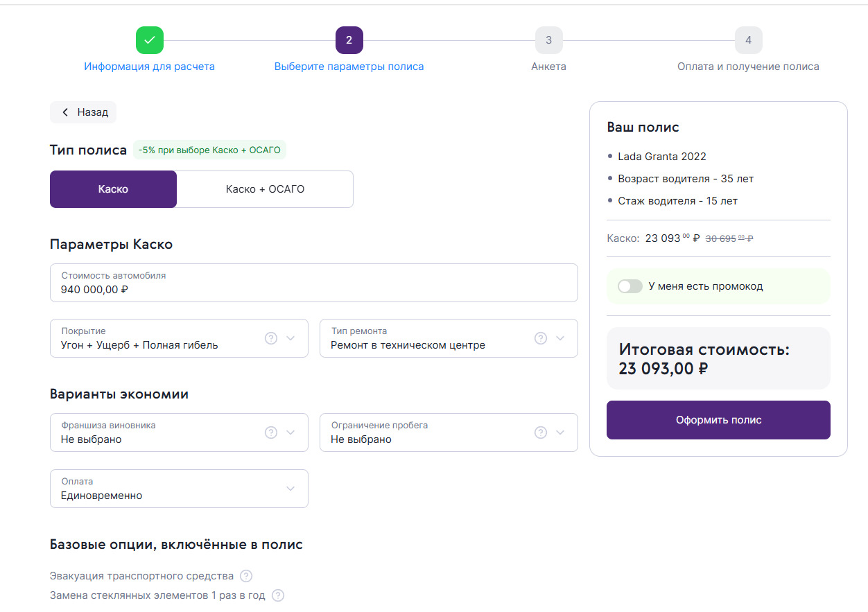Click the green checkmark step one icon
The width and height of the screenshot is (868, 612).
(150, 40)
